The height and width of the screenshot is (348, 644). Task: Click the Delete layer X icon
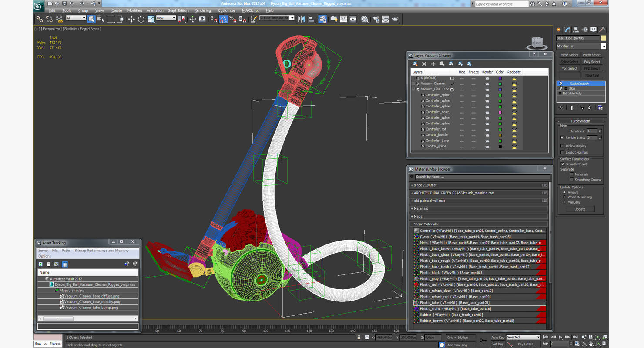tap(424, 64)
